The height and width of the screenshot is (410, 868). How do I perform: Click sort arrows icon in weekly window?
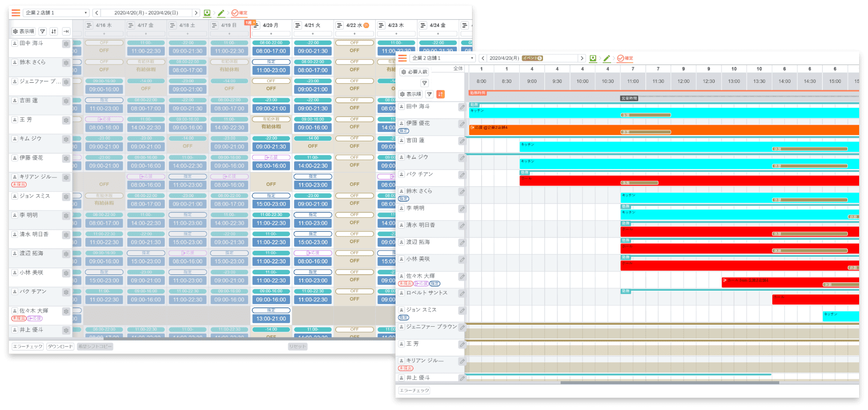point(54,32)
